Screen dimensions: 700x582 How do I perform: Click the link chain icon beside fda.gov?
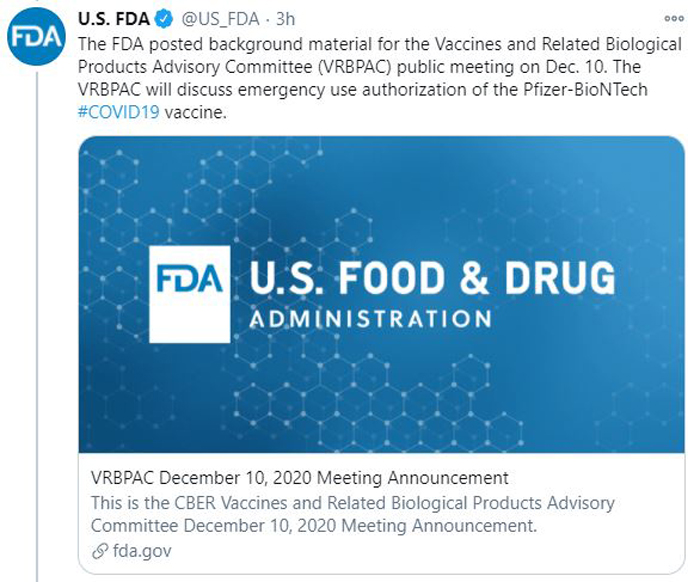pos(100,551)
